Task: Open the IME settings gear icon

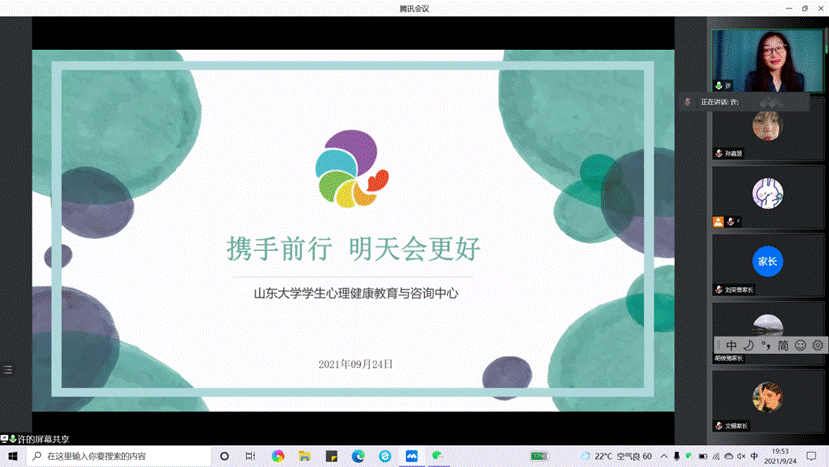Action: coord(817,345)
